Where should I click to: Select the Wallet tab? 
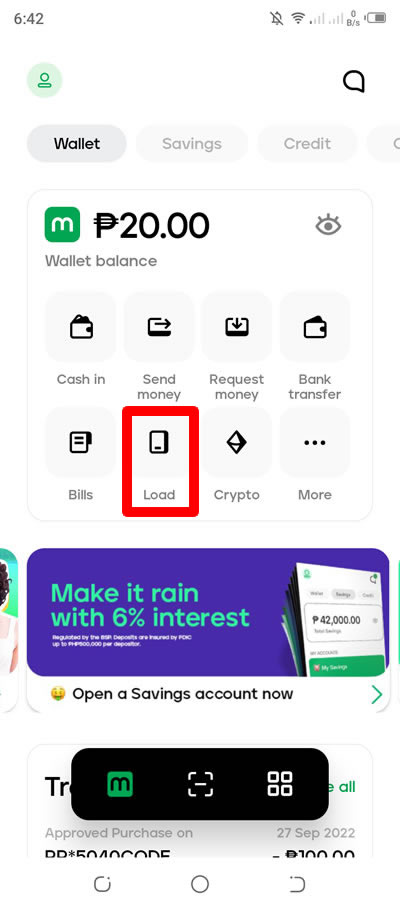(x=77, y=144)
